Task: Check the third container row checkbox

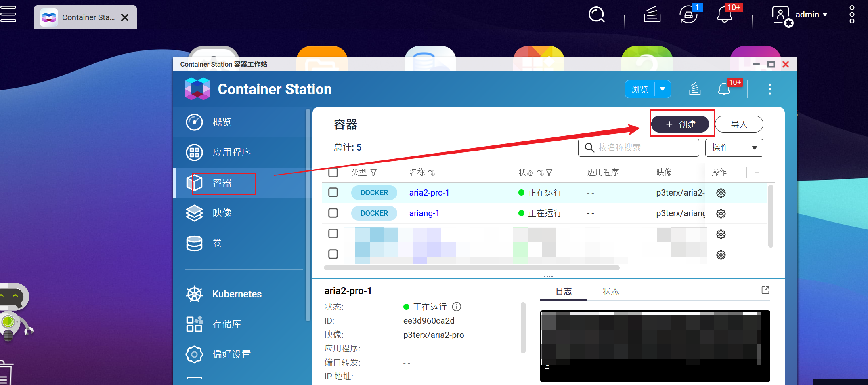Action: coord(333,234)
